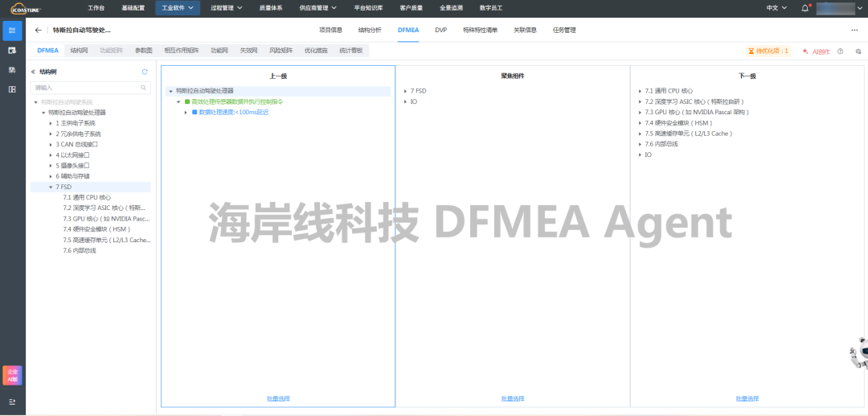The height and width of the screenshot is (416, 868).
Task: Open the 质量体系 menu
Action: [x=271, y=8]
